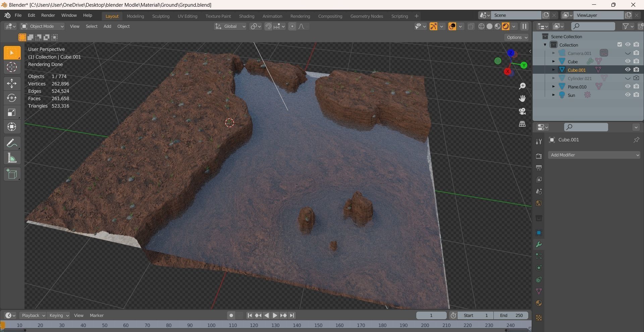The image size is (644, 332).
Task: Open Playback dropdown in timeline
Action: click(33, 316)
